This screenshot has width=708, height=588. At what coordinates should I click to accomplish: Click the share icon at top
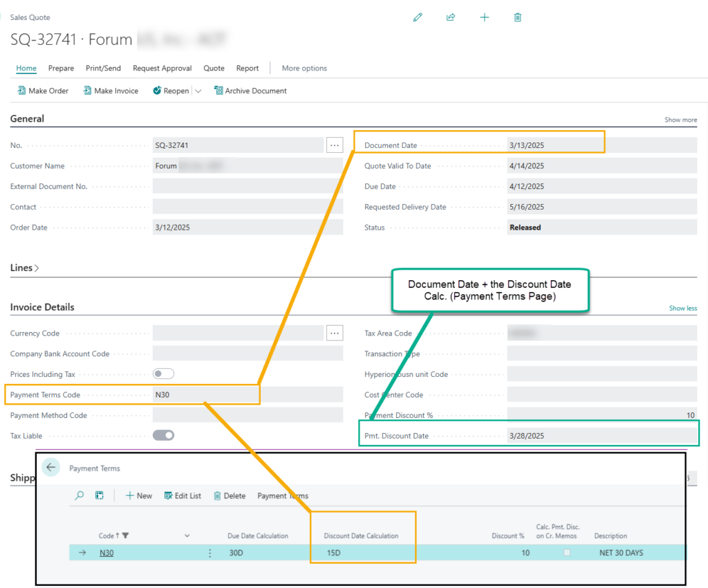(x=451, y=17)
